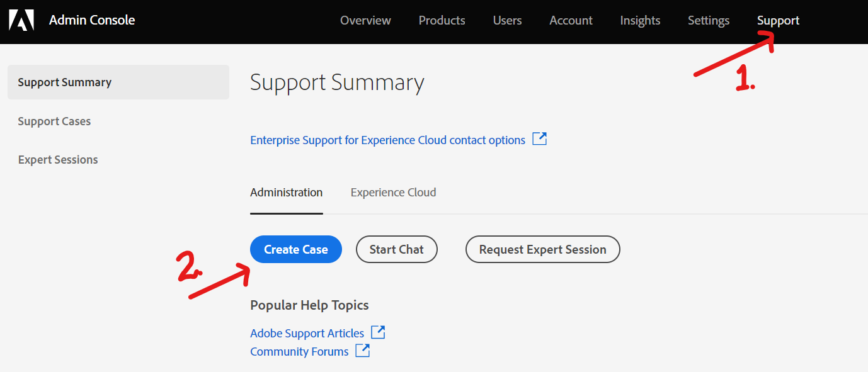Select Support in the top navigation
The image size is (868, 372).
pyautogui.click(x=778, y=20)
